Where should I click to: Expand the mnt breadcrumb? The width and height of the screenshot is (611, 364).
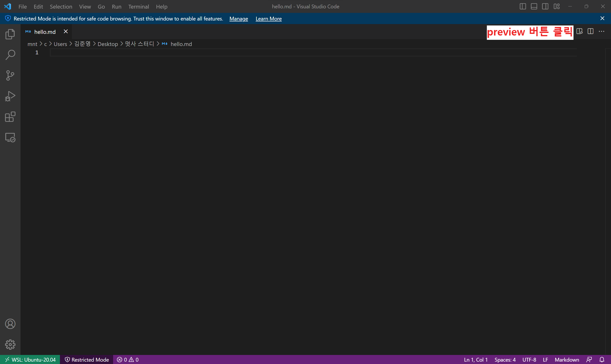[32, 44]
